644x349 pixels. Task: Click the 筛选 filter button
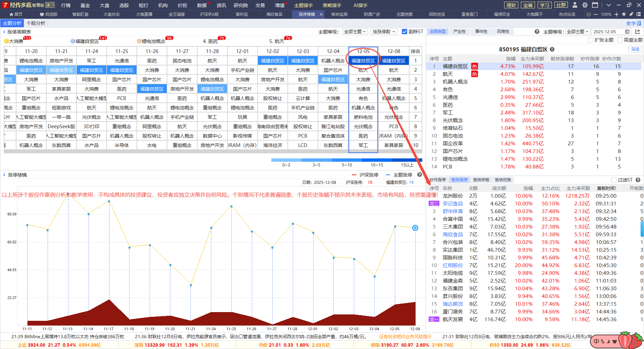point(635,49)
